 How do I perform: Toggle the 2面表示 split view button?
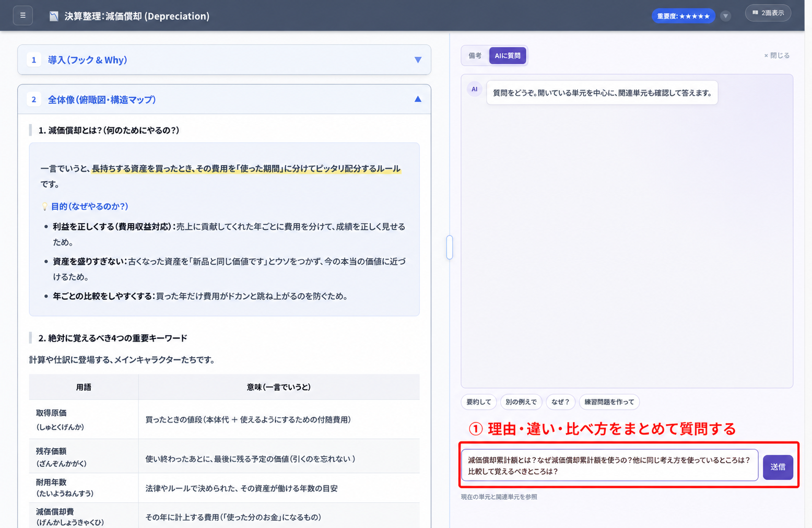(768, 13)
